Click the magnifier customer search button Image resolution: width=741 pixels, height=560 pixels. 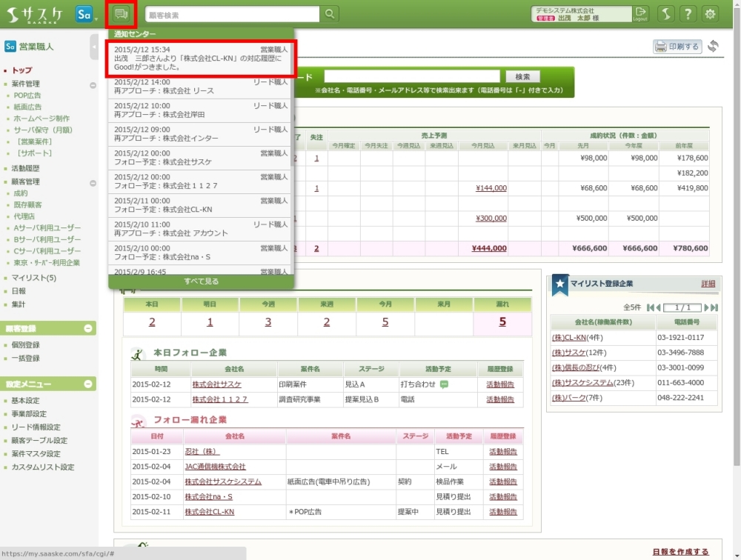(329, 14)
